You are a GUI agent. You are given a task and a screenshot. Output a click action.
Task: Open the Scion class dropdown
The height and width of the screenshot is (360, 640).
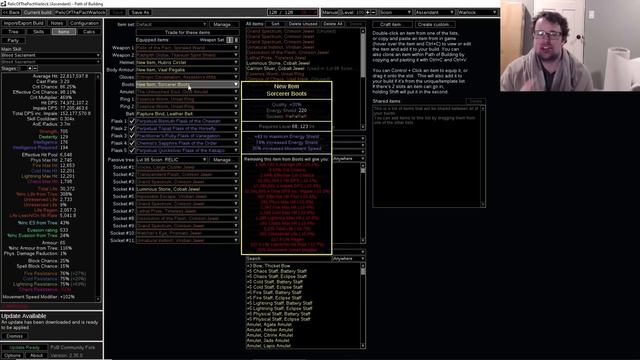[x=395, y=12]
